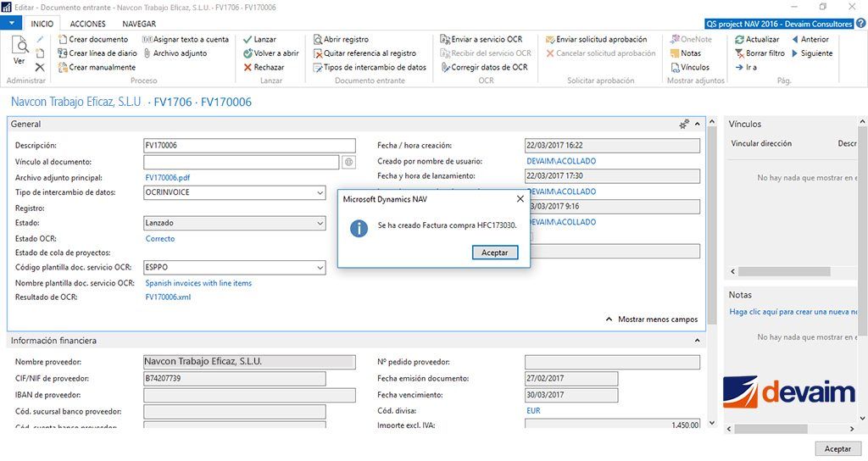The width and height of the screenshot is (868, 461).
Task: Switch to the ACCIONES tab
Action: tap(87, 24)
